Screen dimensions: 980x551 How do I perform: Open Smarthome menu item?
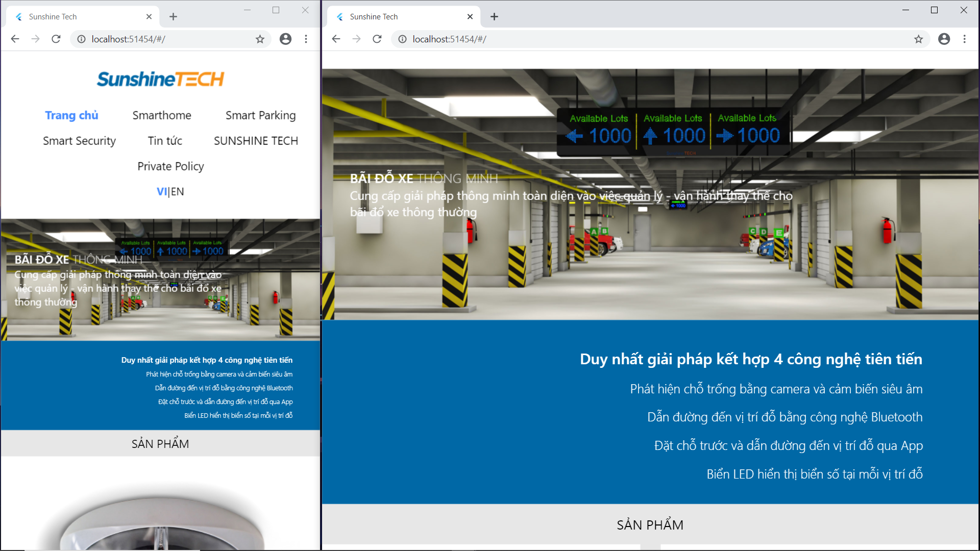click(161, 115)
